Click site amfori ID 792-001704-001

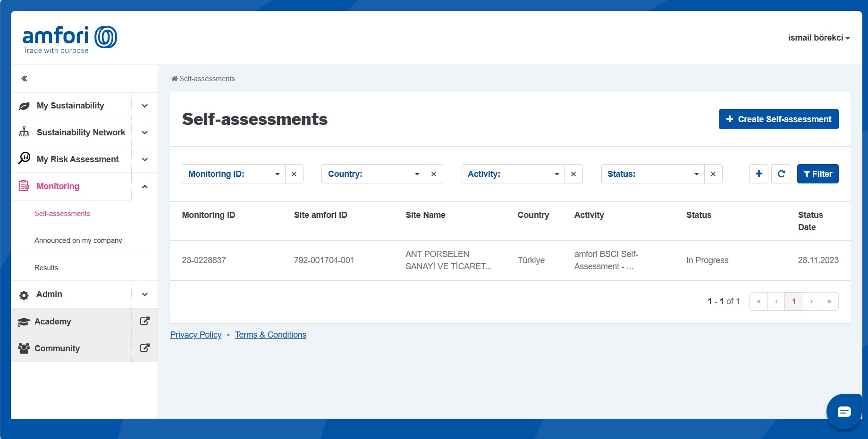point(324,260)
